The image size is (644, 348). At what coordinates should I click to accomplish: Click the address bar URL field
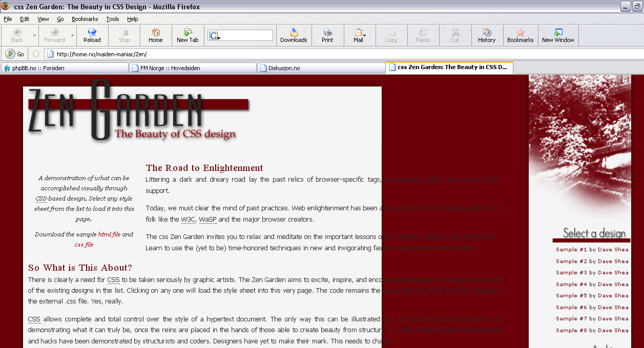pos(343,54)
